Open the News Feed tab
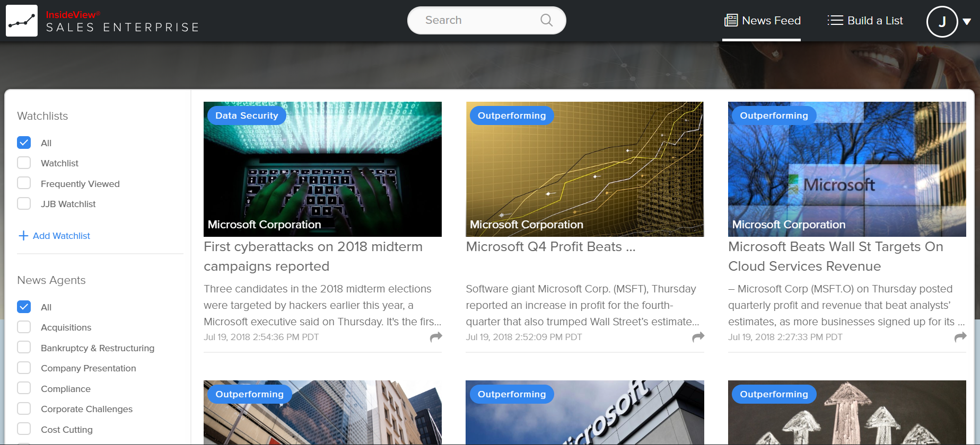 (762, 21)
